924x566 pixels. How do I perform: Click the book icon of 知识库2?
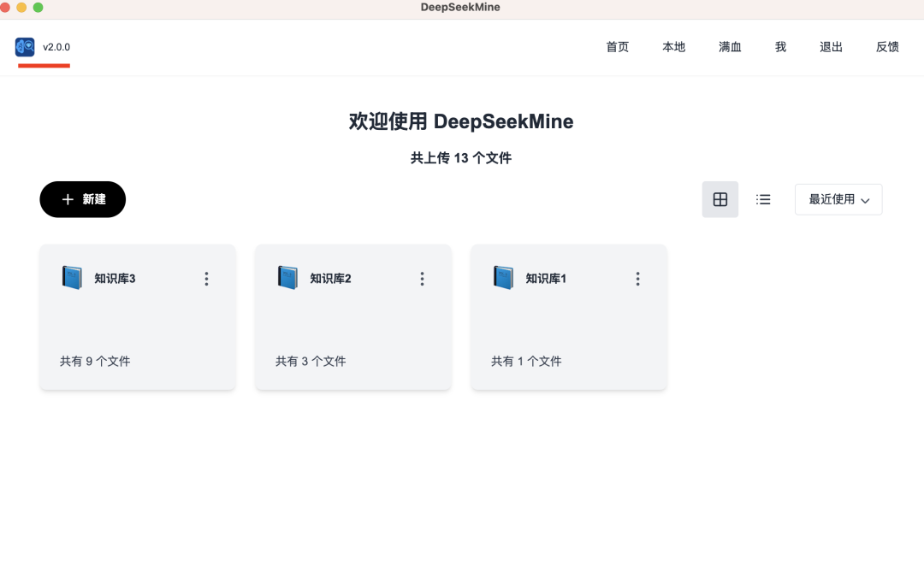pyautogui.click(x=287, y=277)
